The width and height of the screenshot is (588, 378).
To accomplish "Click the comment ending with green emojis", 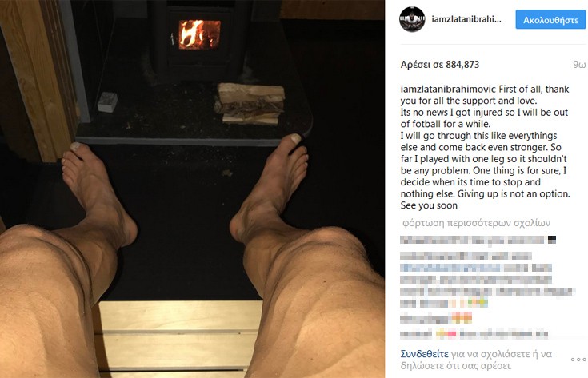I will tap(444, 303).
